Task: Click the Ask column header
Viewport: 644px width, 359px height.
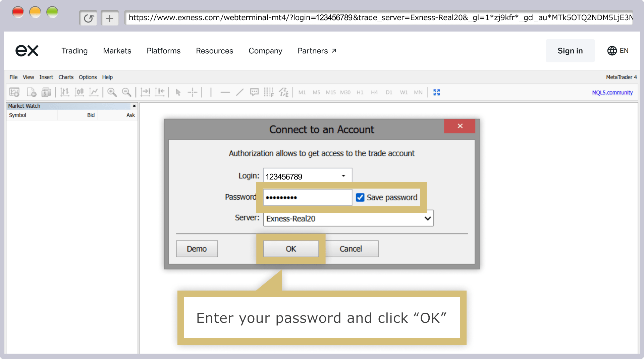Action: pos(118,115)
